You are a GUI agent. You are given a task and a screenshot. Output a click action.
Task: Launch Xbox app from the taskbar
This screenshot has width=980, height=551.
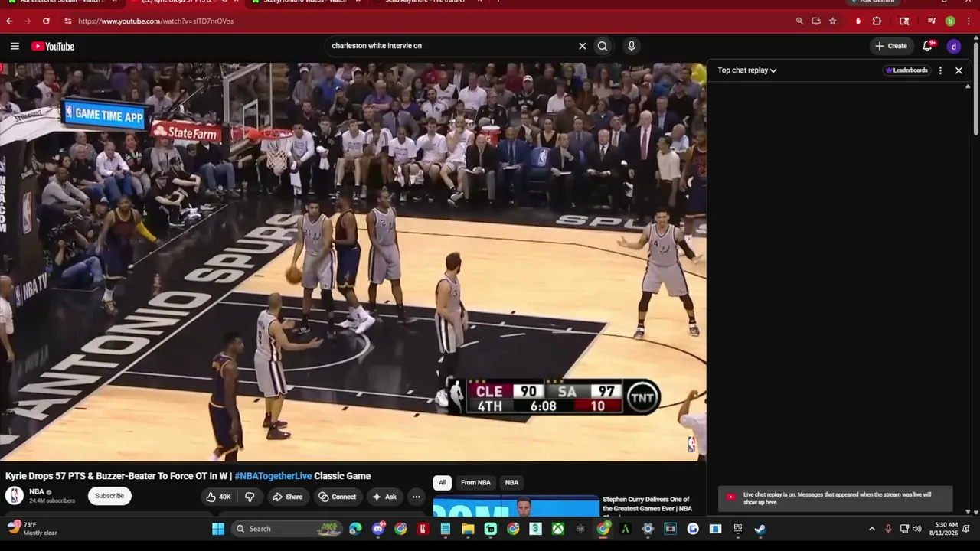559,529
